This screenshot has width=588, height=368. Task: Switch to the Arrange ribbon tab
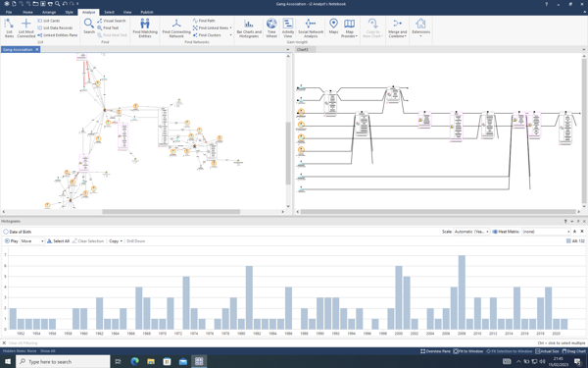49,12
